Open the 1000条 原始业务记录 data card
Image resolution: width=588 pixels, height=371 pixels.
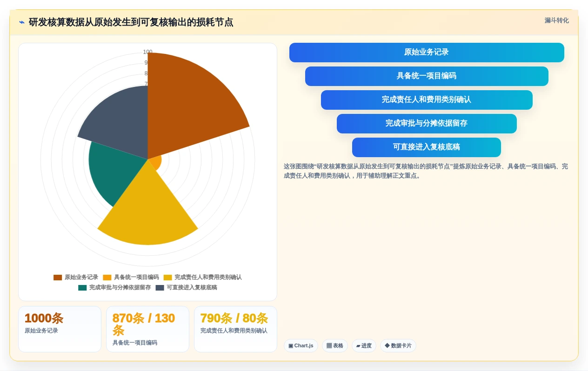pyautogui.click(x=60, y=329)
